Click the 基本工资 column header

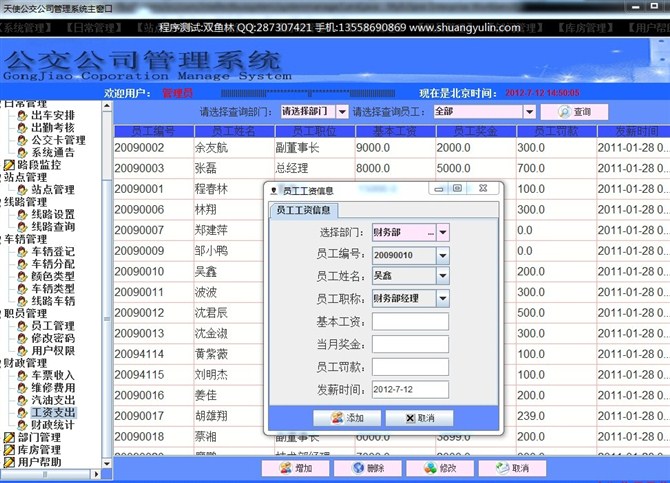point(395,131)
